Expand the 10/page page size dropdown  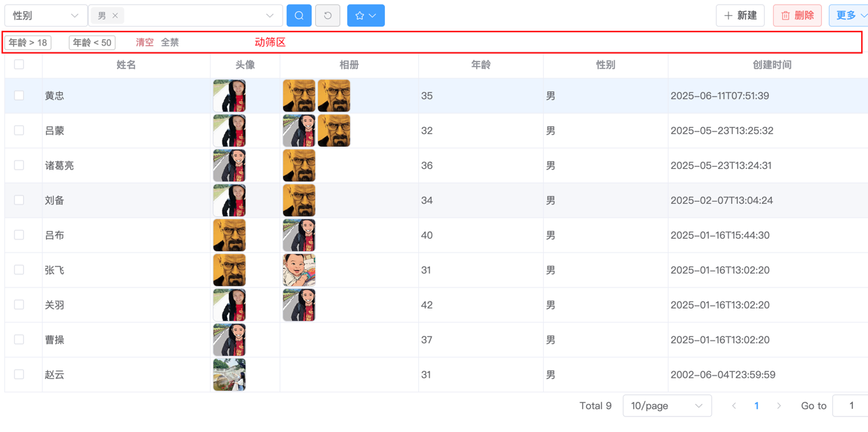[667, 405]
